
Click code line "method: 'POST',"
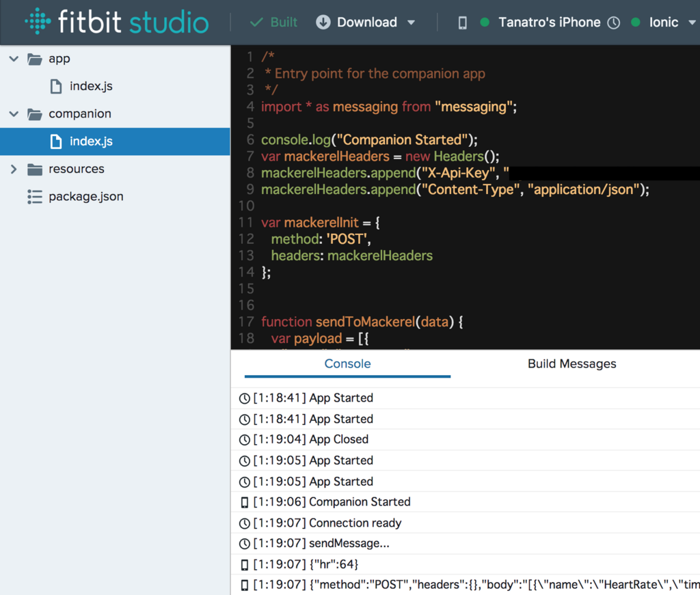click(321, 239)
